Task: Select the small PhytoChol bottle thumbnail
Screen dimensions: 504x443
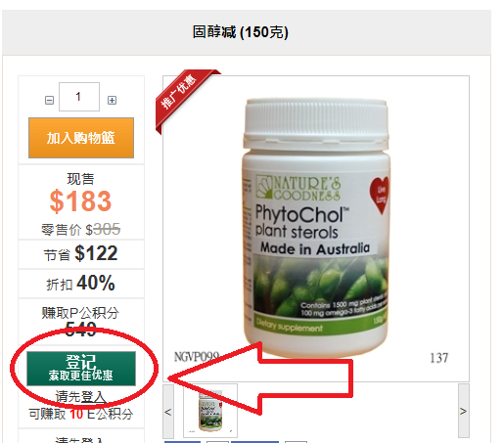Action: (x=210, y=411)
